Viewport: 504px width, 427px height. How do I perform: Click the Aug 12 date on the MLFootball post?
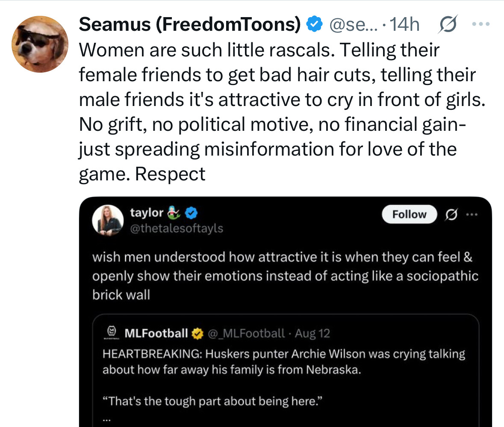coord(312,333)
